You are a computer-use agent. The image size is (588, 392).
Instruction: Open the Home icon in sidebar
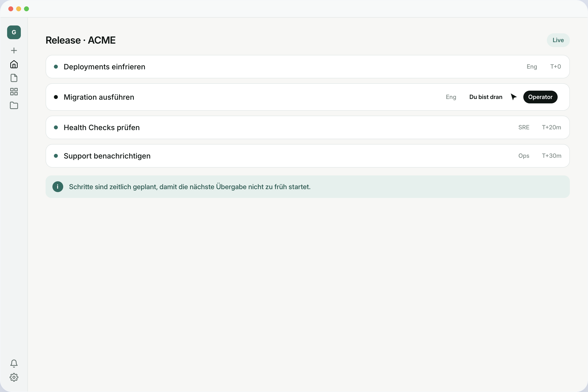[x=14, y=64]
